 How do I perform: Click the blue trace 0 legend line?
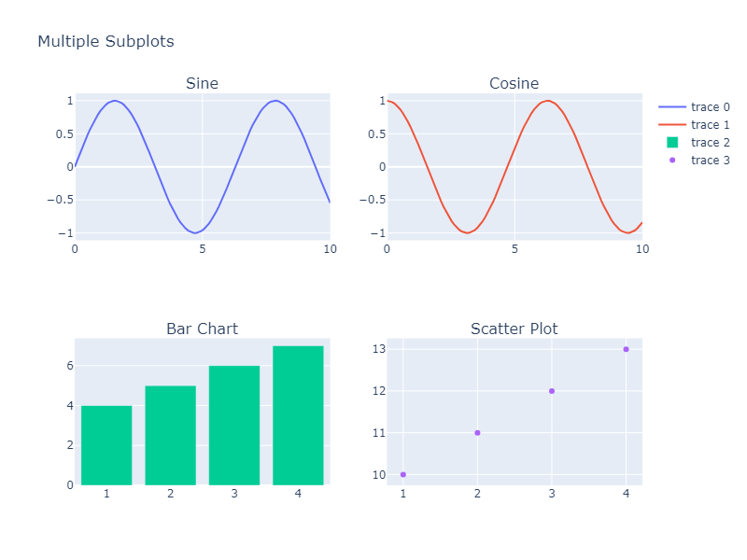[673, 107]
